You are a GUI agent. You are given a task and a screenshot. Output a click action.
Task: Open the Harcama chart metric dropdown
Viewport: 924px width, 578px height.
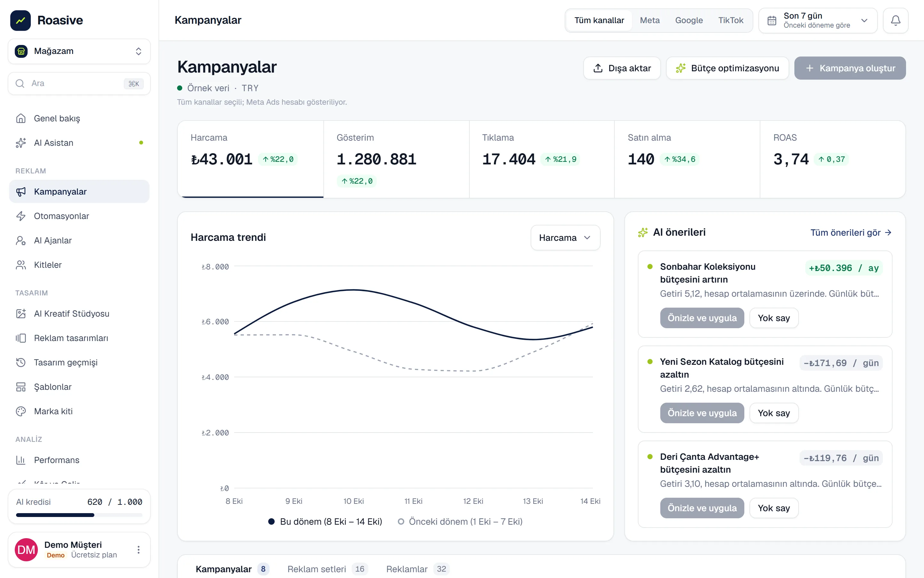tap(565, 238)
